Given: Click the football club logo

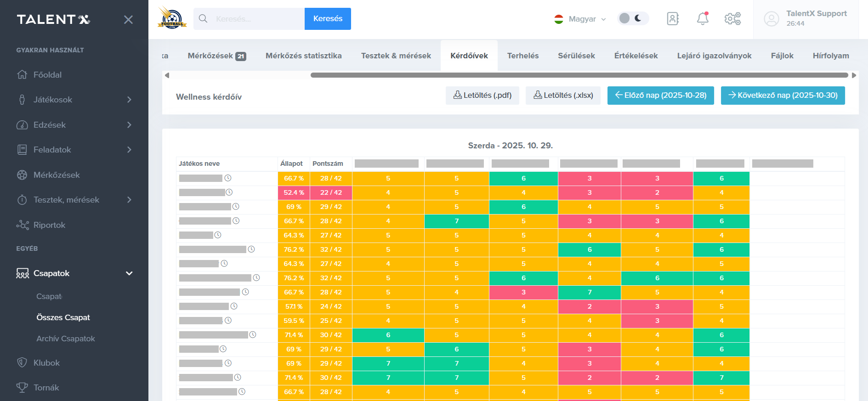Looking at the screenshot, I should tap(172, 18).
